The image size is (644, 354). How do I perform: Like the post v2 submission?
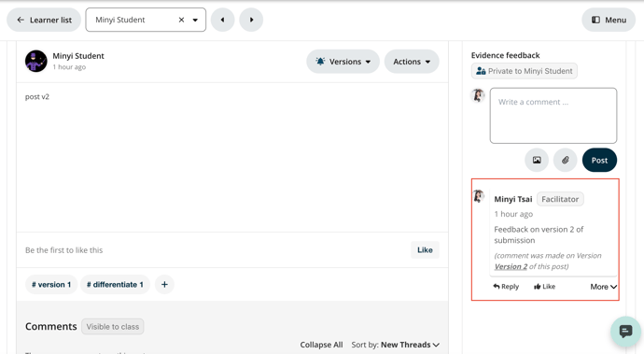pyautogui.click(x=425, y=250)
